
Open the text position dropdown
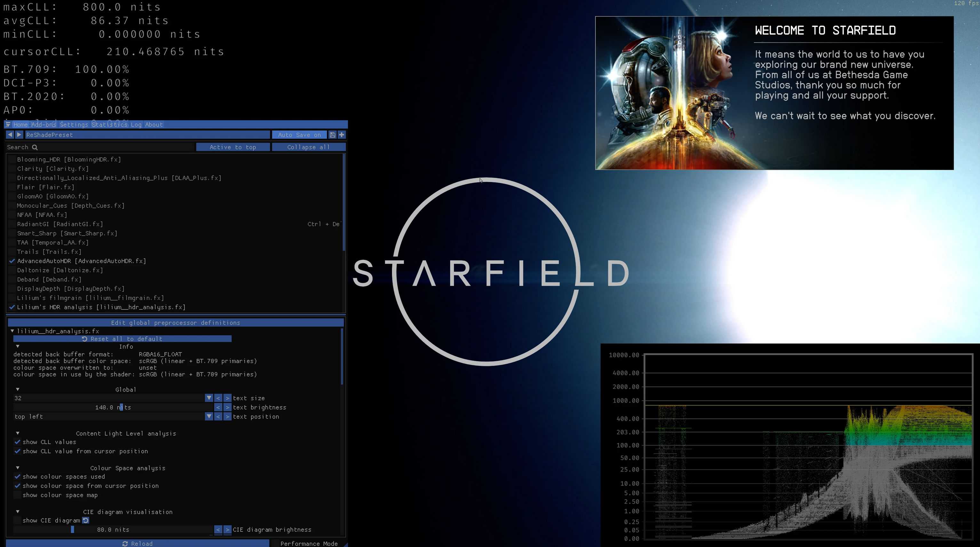click(x=209, y=416)
